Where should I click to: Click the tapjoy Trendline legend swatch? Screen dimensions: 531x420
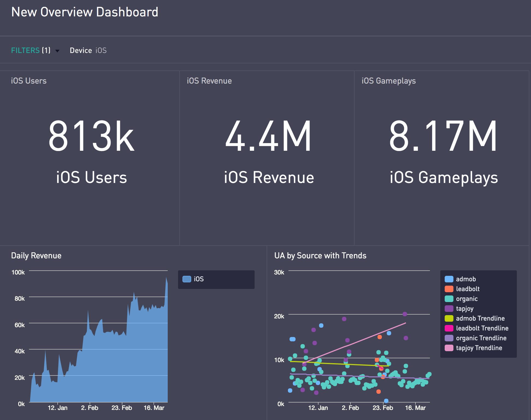tap(449, 348)
